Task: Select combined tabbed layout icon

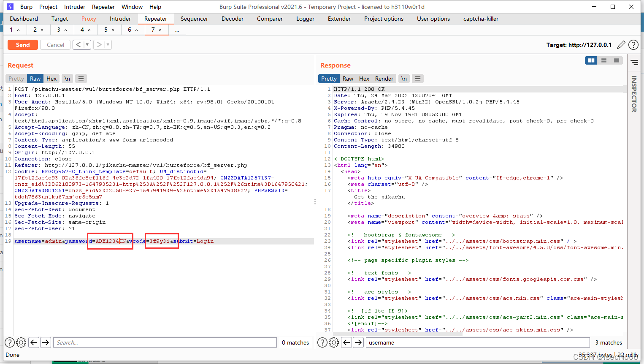Action: click(x=617, y=60)
